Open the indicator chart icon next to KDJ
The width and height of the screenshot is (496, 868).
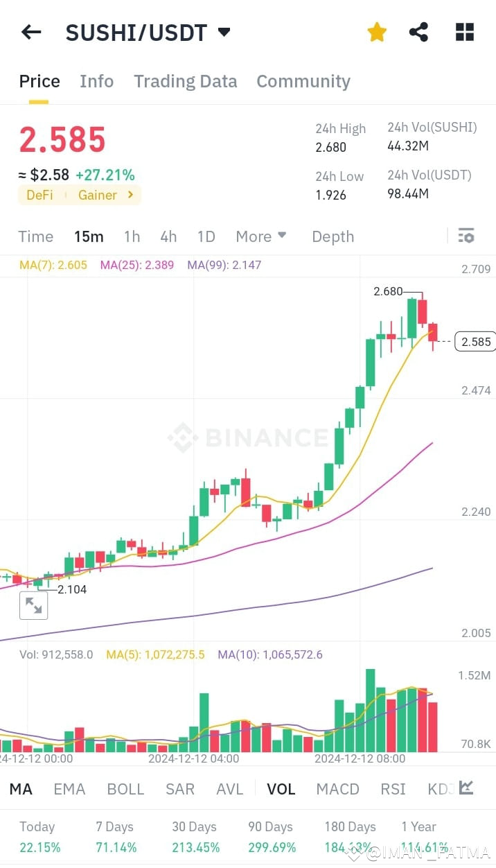tap(466, 788)
